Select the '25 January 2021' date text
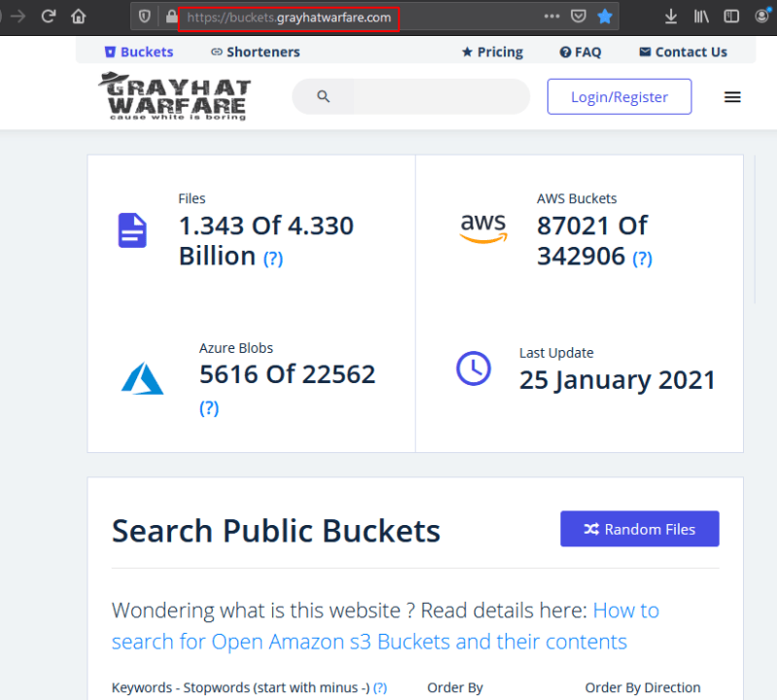The width and height of the screenshot is (777, 700). (x=617, y=380)
